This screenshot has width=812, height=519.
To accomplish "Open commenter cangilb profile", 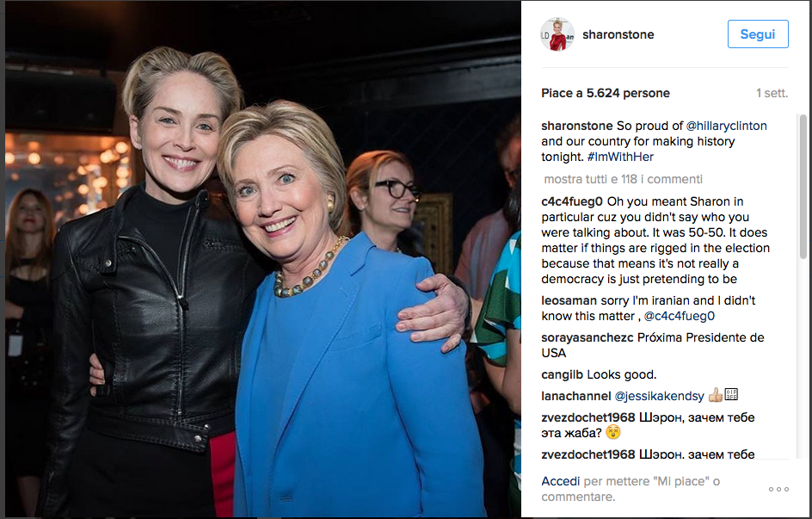I will tap(562, 374).
